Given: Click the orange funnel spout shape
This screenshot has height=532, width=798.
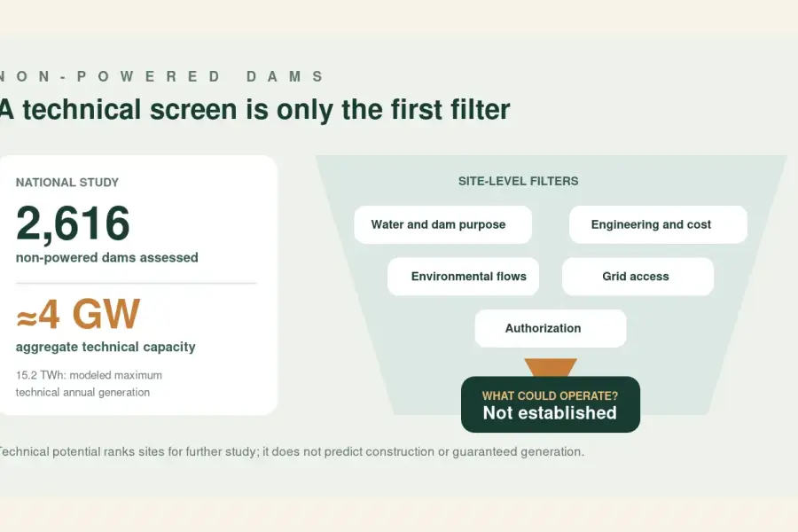Looking at the screenshot, I should [x=551, y=367].
